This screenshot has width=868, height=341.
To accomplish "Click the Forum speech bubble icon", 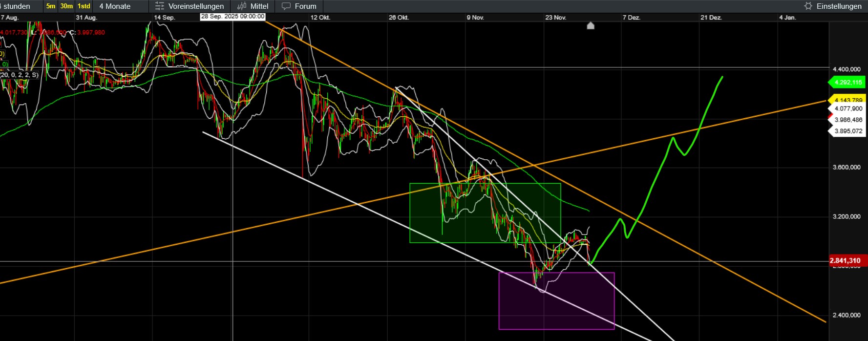I will tap(286, 6).
